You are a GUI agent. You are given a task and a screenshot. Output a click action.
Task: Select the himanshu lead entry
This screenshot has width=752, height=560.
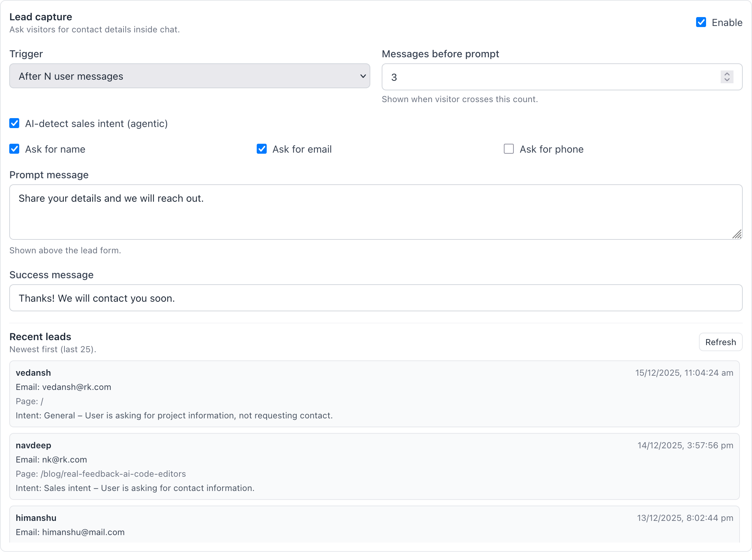coord(374,524)
